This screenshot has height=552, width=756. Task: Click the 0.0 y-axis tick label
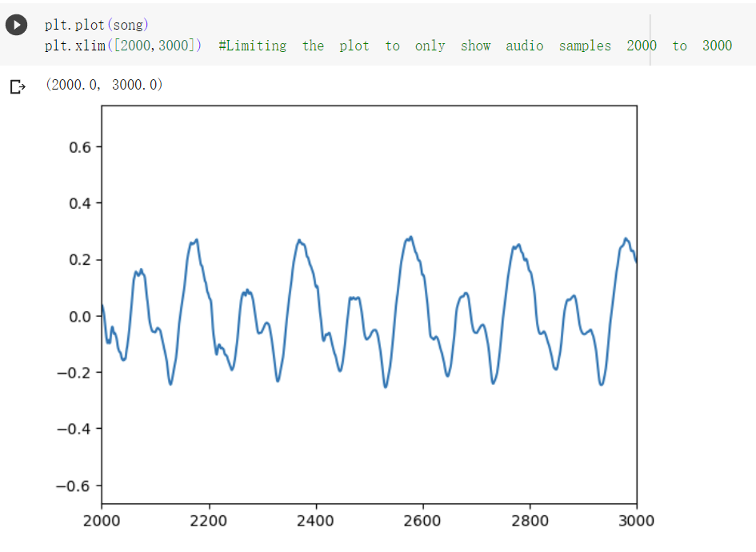pyautogui.click(x=81, y=316)
